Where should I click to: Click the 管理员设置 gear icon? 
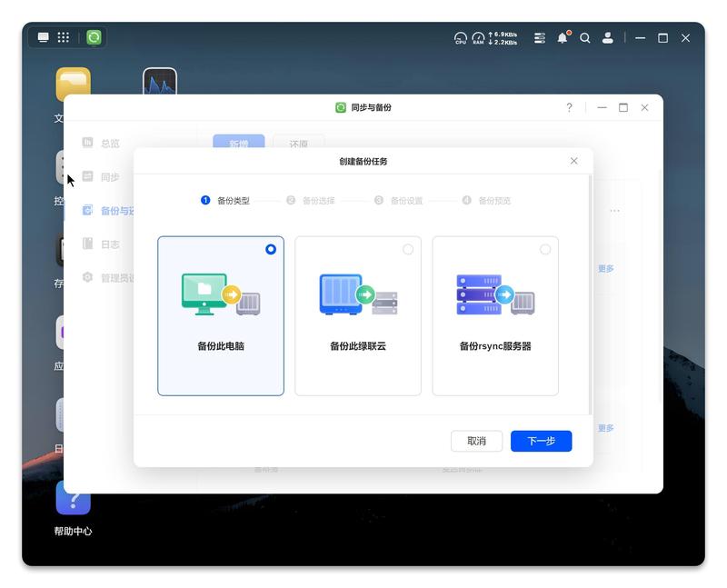point(87,277)
